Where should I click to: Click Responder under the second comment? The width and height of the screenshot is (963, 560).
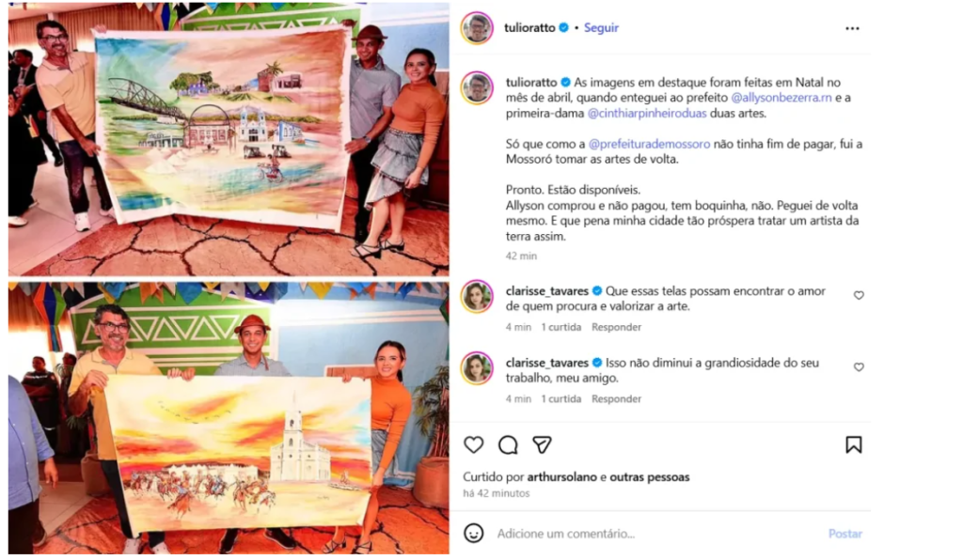[x=616, y=398]
